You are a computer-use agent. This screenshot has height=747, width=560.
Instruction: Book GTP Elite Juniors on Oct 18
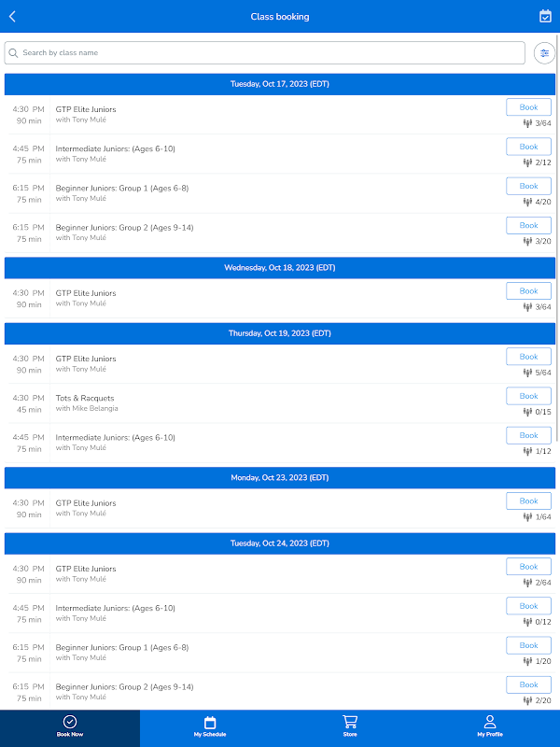[x=528, y=291]
